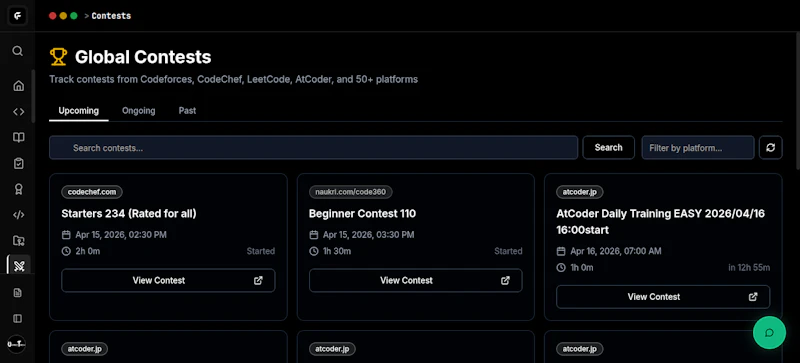
Task: Open the clipboard checklist sidebar icon
Action: (x=18, y=163)
